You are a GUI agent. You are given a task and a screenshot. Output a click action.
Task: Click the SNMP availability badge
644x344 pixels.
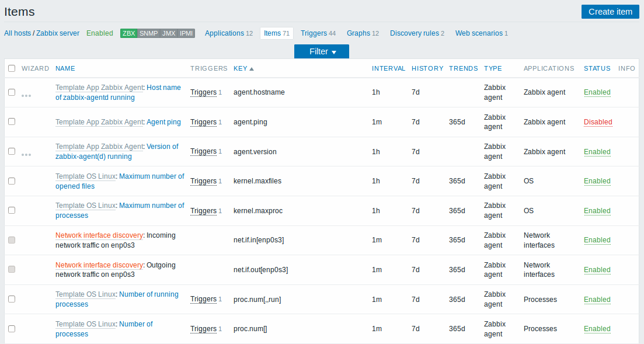[x=148, y=33]
